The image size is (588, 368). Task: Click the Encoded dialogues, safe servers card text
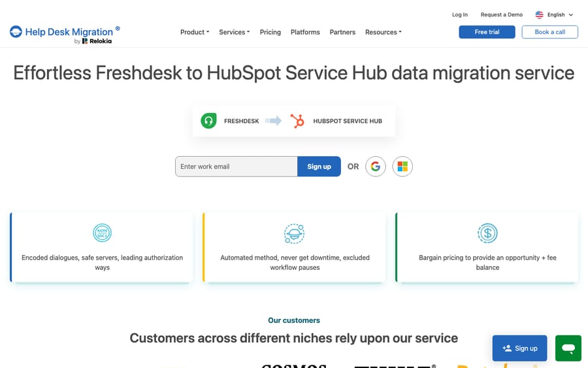click(x=103, y=262)
